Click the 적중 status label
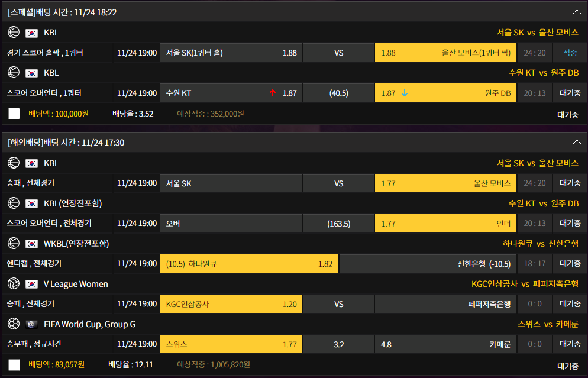 click(570, 53)
